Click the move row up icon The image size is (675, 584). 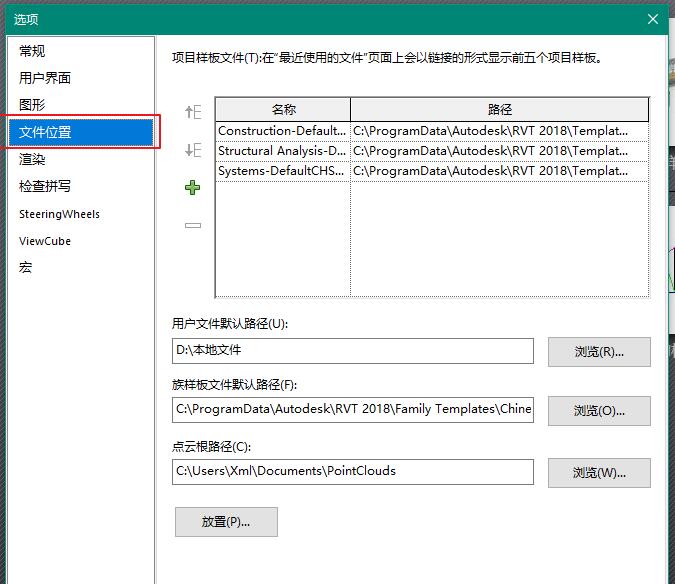coord(193,112)
